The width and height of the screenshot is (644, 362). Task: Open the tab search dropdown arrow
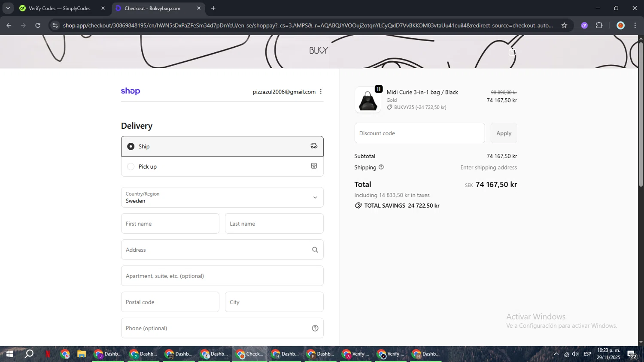tap(8, 8)
